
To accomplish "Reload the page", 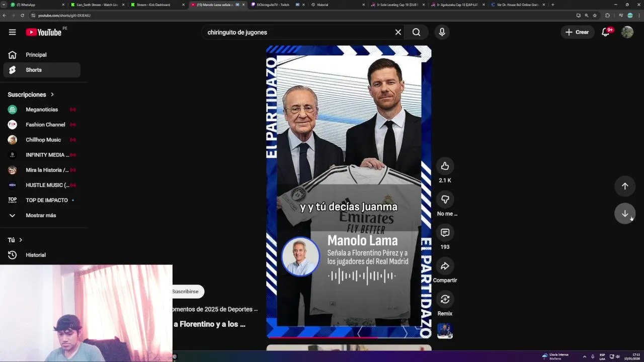I will pos(22,16).
